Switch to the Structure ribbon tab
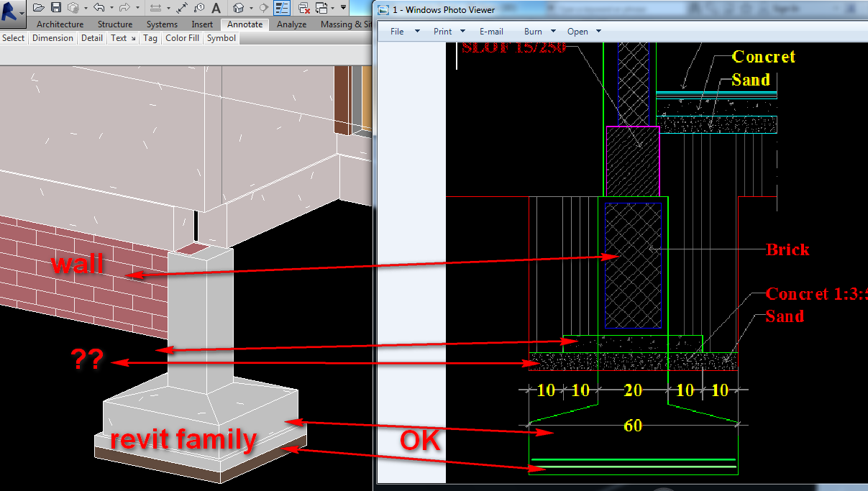The width and height of the screenshot is (868, 491). click(115, 24)
